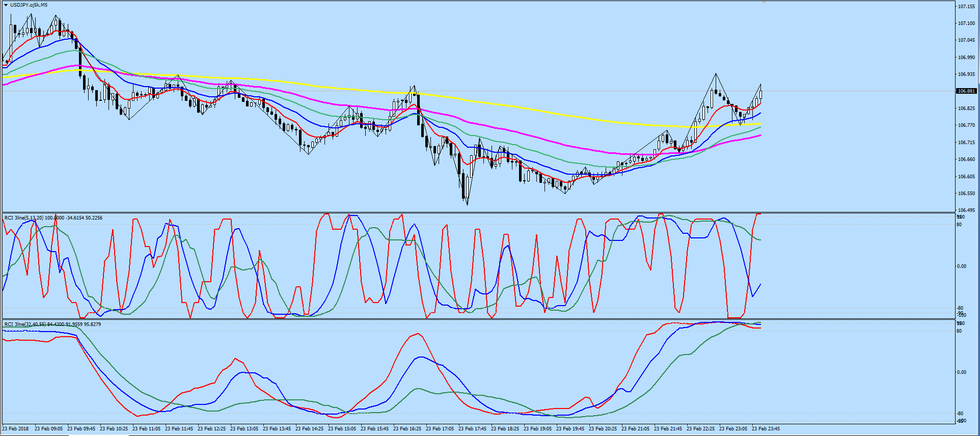Viewport: 980px width, 436px height.
Task: Click price scale value 106.935
Action: tap(966, 74)
